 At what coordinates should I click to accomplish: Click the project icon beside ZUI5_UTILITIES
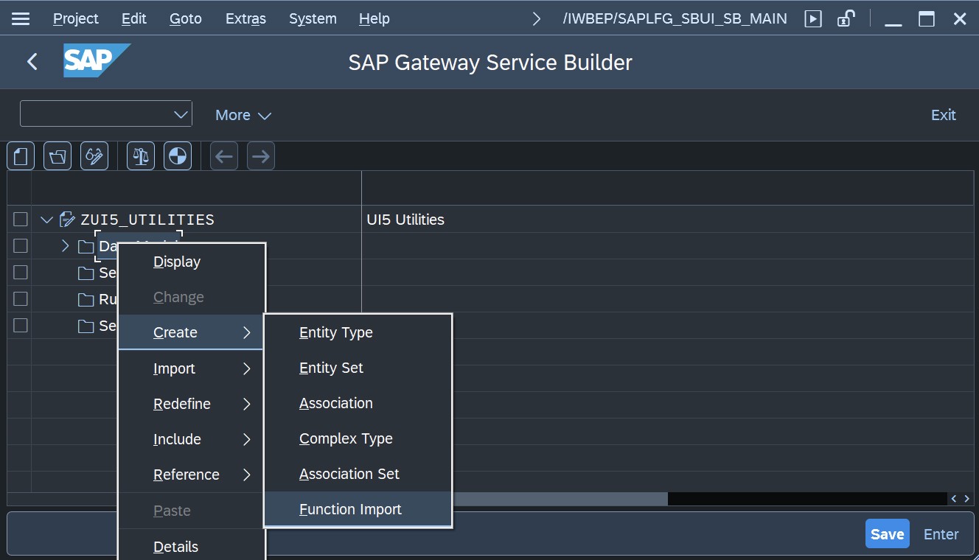coord(67,220)
